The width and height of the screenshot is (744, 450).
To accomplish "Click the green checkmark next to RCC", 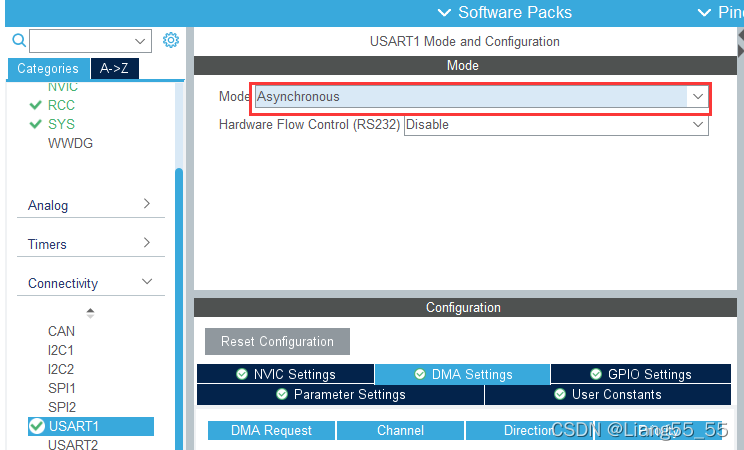I will [x=36, y=105].
